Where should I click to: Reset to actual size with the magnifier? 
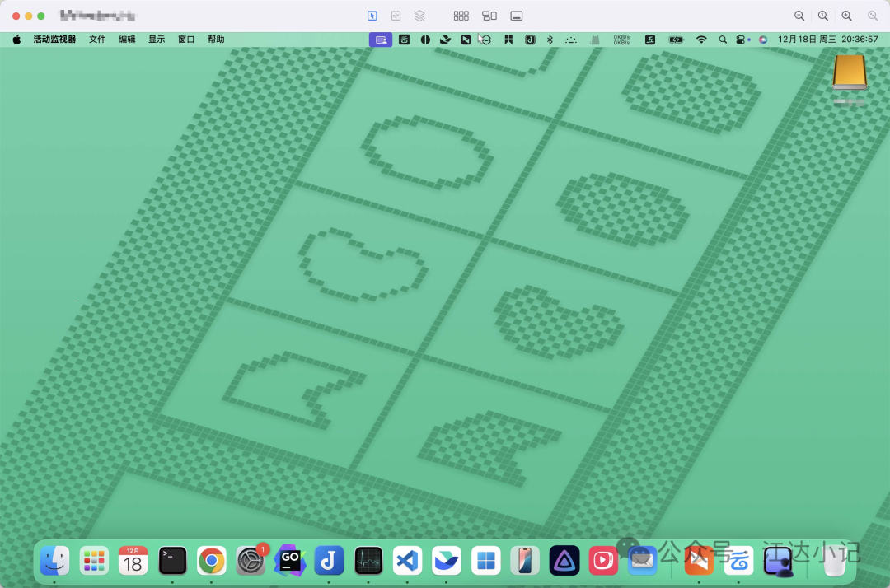[x=823, y=16]
